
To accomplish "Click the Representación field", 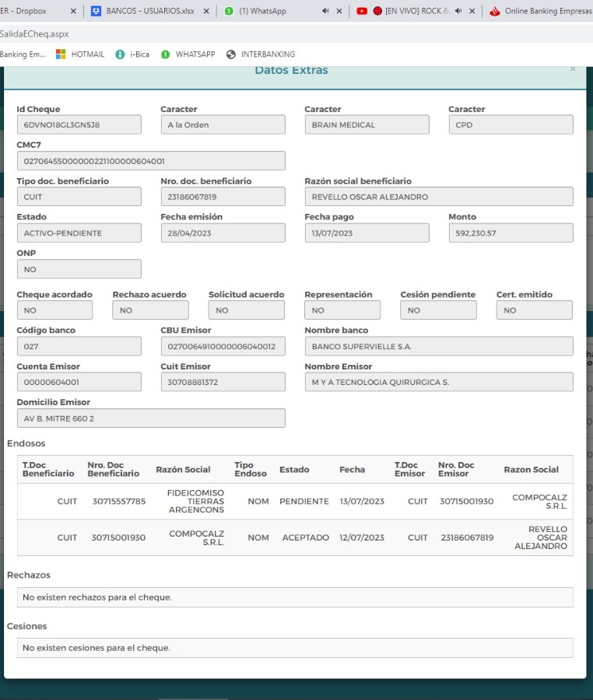I will (342, 310).
